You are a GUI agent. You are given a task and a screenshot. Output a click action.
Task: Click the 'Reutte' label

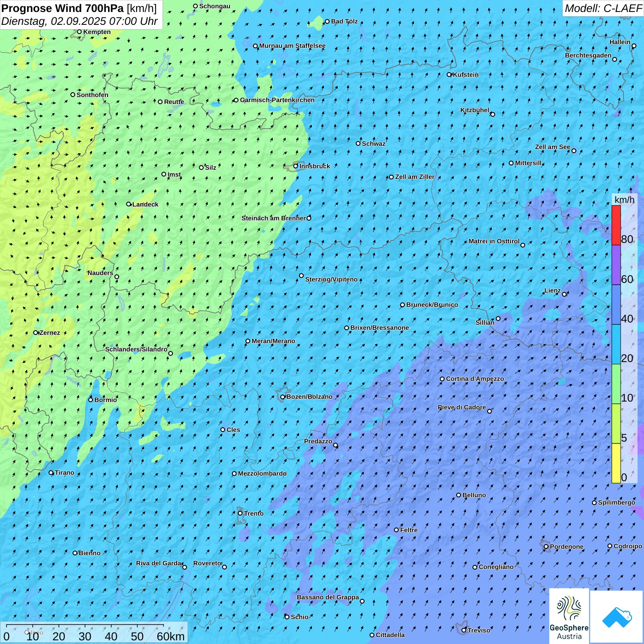[x=174, y=102]
